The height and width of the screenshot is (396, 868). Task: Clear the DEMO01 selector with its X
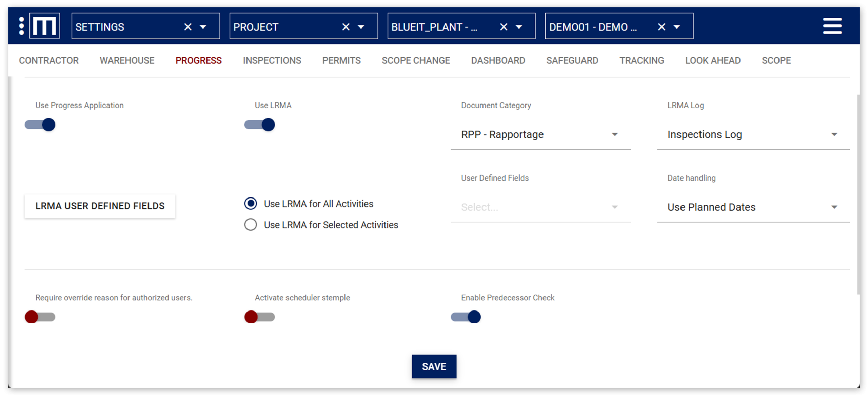[x=661, y=27]
